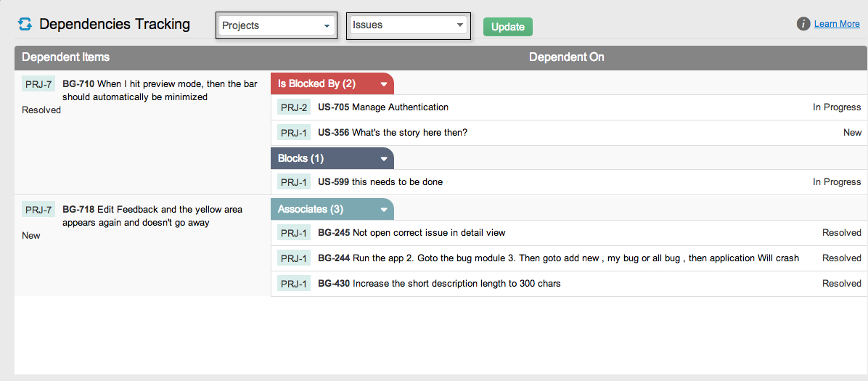Open issue BG-710 in dependent items
This screenshot has width=868, height=381.
(78, 84)
